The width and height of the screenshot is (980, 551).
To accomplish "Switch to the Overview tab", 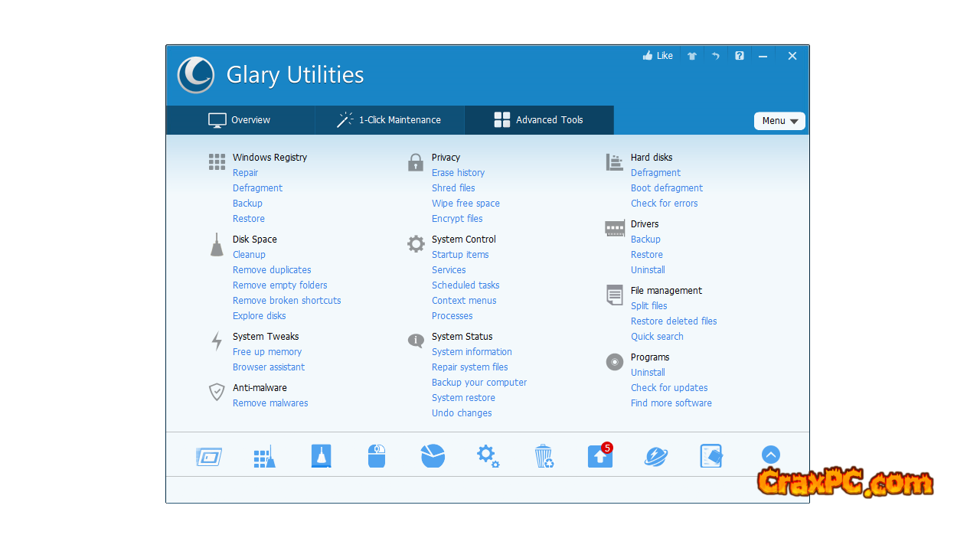I will click(x=240, y=120).
